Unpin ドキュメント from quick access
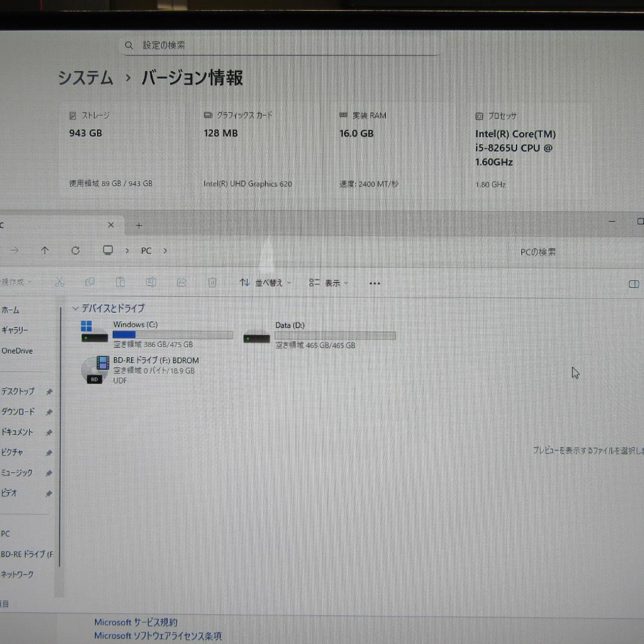644x644 pixels. click(x=49, y=432)
